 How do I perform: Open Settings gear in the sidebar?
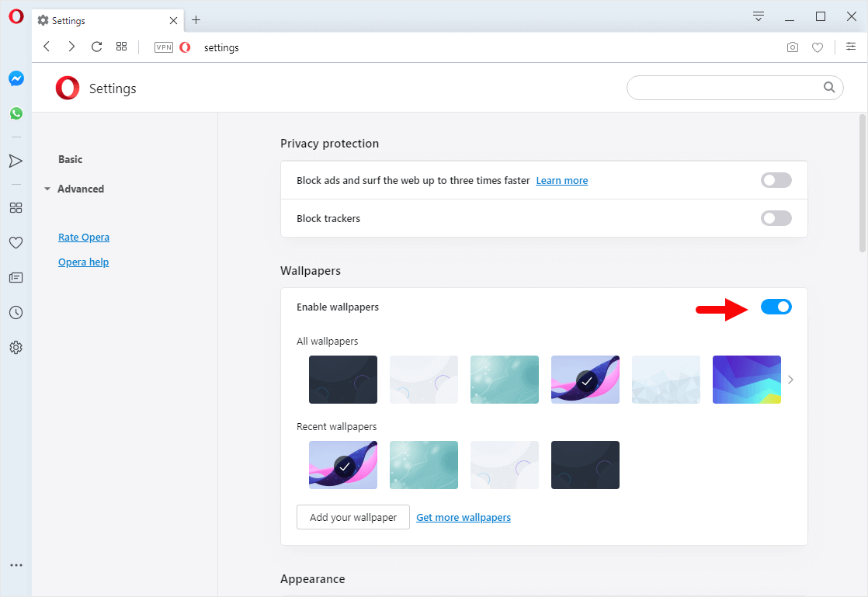click(x=16, y=348)
